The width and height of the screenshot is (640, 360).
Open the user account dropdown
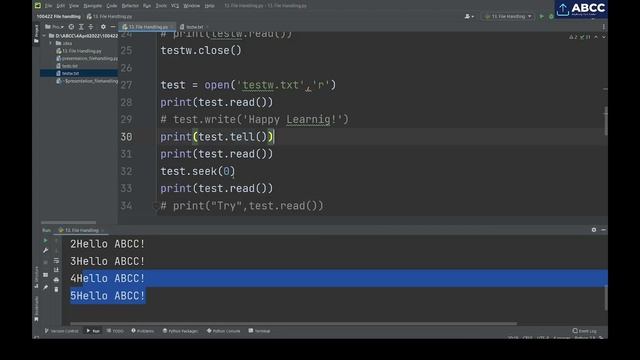point(469,16)
